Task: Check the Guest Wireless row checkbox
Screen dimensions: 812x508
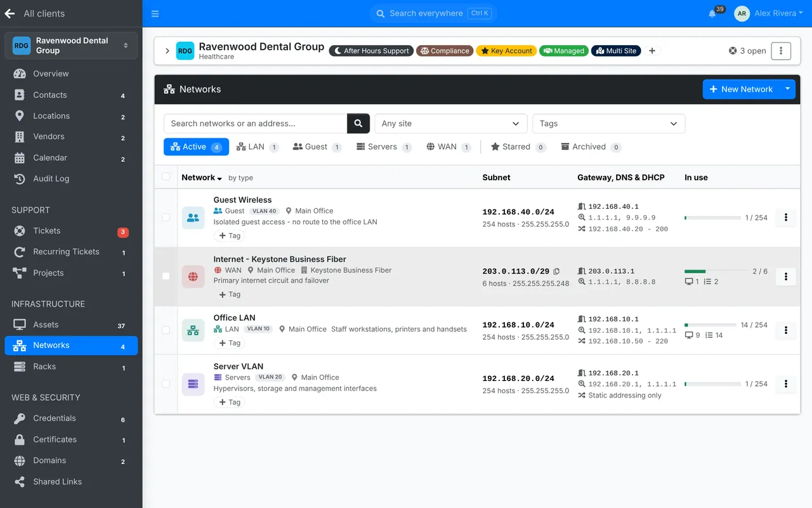Action: 166,217
